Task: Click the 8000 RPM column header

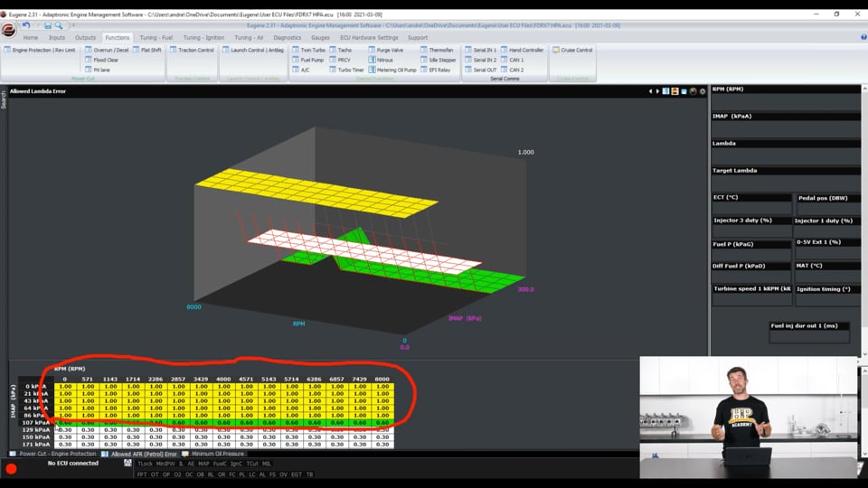Action: pos(382,379)
